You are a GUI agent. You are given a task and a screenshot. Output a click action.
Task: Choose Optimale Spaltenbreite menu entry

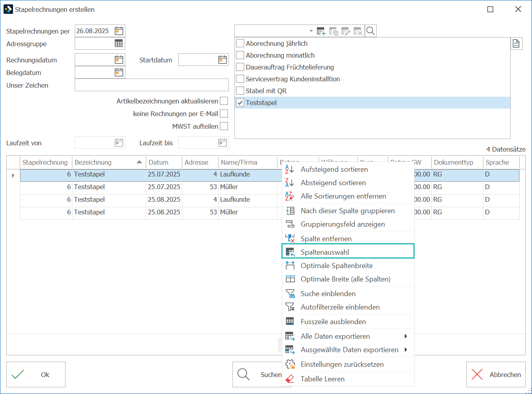[348, 266]
